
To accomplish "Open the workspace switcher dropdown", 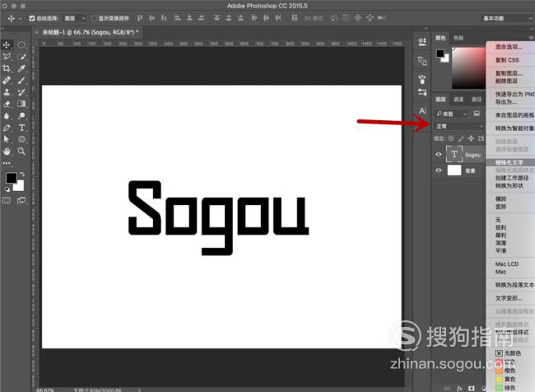I will click(507, 18).
